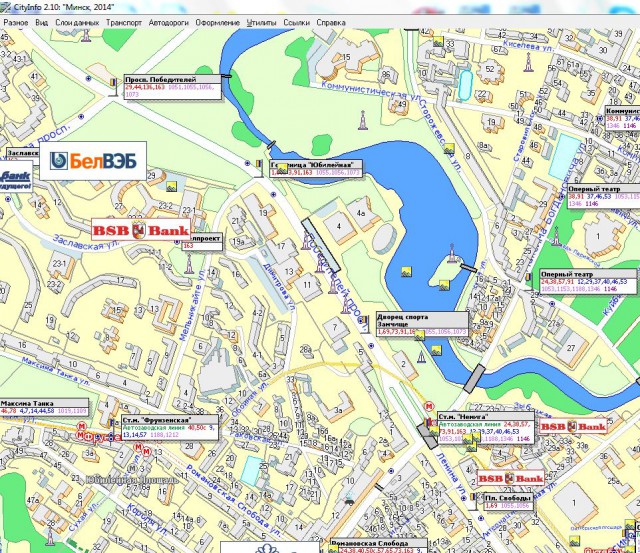Click the Романовская Слобода ул. street name
The height and width of the screenshot is (553, 640).
[x=233, y=501]
